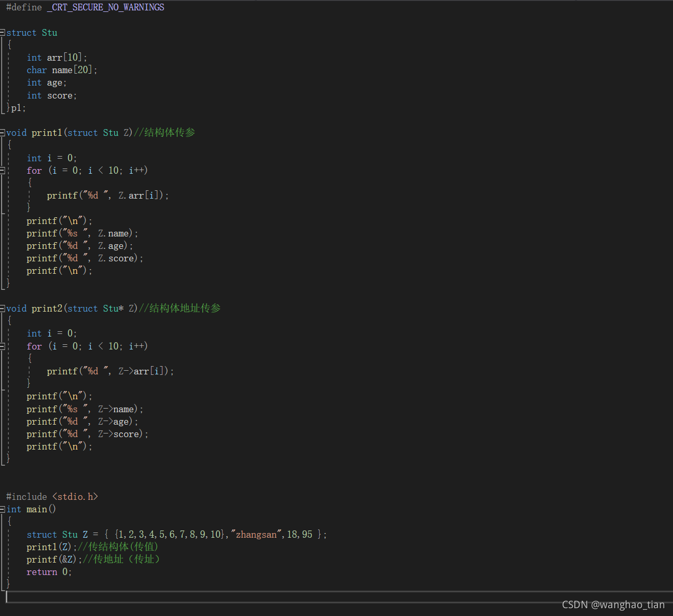The height and width of the screenshot is (616, 673).
Task: Collapse the print1 function fold marker
Action: pos(3,133)
